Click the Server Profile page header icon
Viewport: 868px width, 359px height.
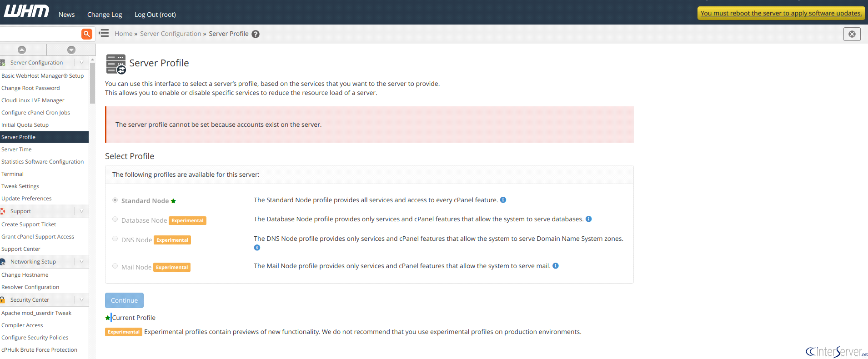click(115, 64)
